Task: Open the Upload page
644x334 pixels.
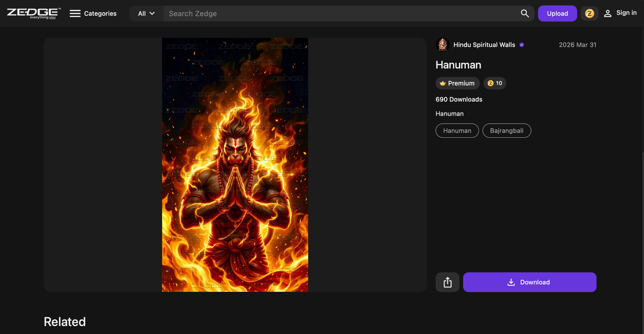Action: 557,13
